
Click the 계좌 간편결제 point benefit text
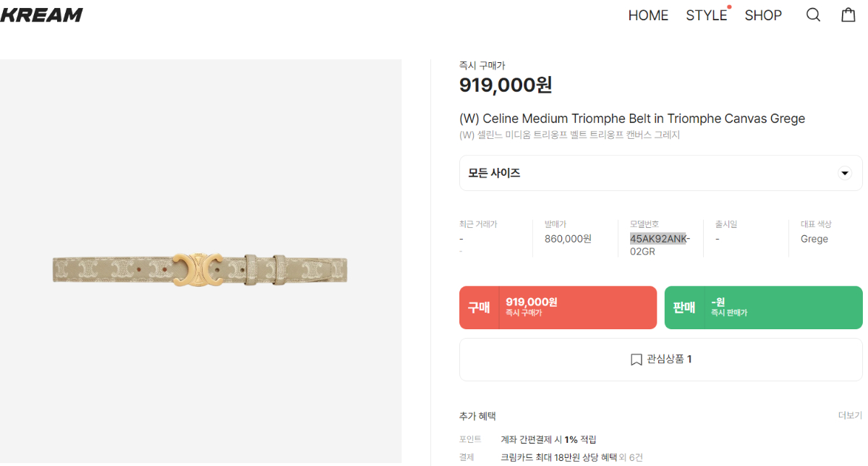(548, 439)
